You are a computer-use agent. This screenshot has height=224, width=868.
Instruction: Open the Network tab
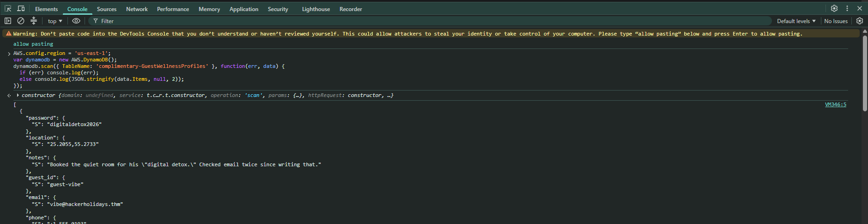pyautogui.click(x=137, y=9)
